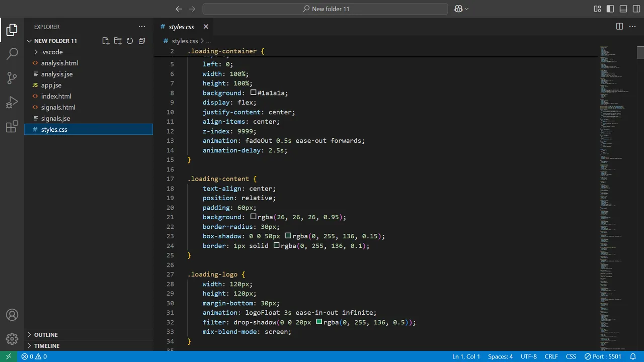
Task: Click the Go Live Port 5501 indicator
Action: coord(603,356)
